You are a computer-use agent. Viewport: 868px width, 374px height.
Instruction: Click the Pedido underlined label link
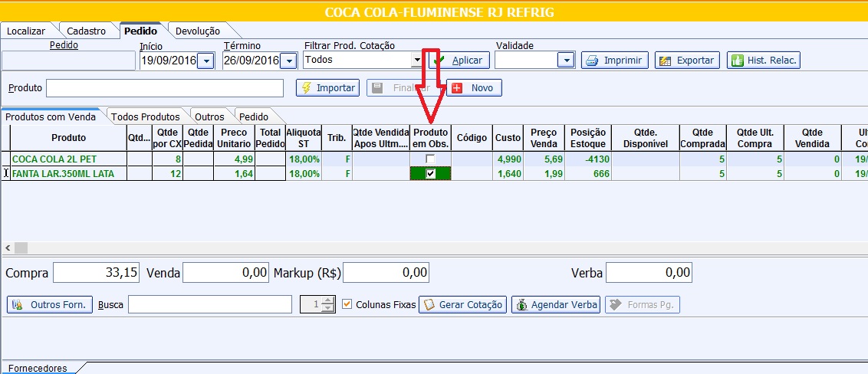point(64,44)
